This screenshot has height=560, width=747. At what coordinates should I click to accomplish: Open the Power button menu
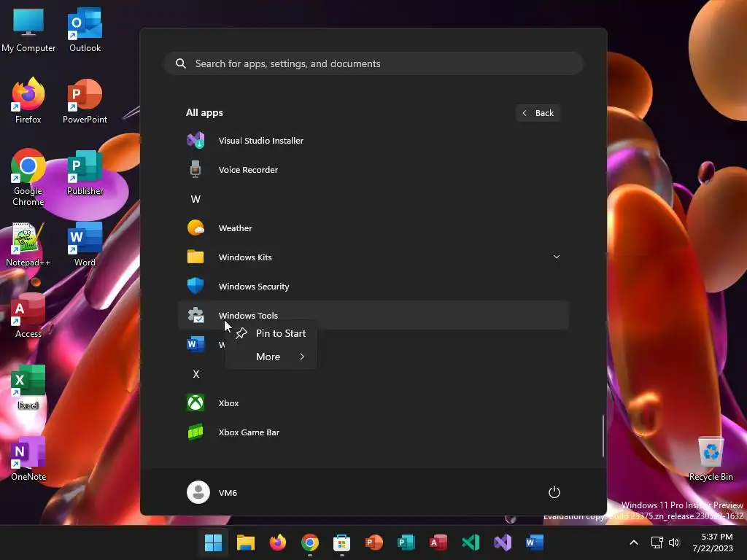554,492
